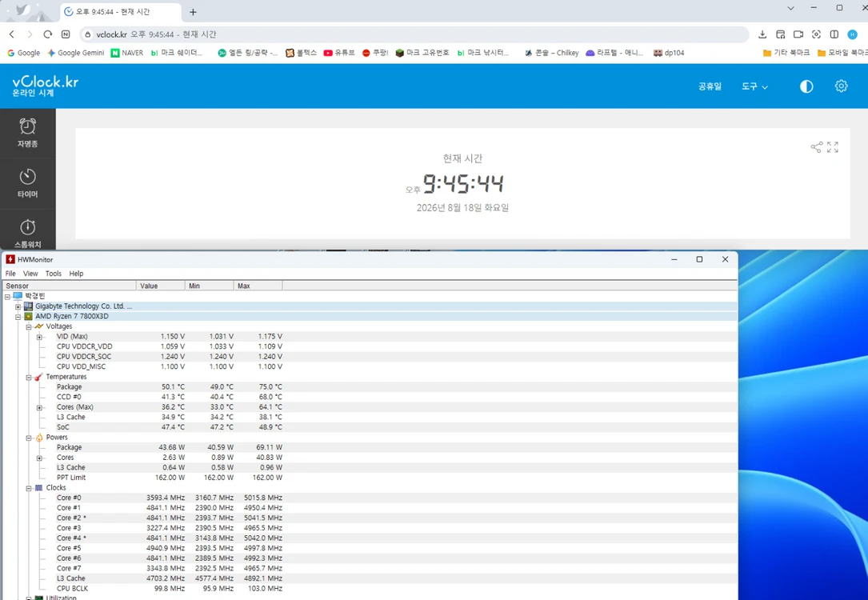Viewport: 868px width, 600px height.
Task: Click the video recording icon in browser toolbar
Action: click(x=798, y=34)
